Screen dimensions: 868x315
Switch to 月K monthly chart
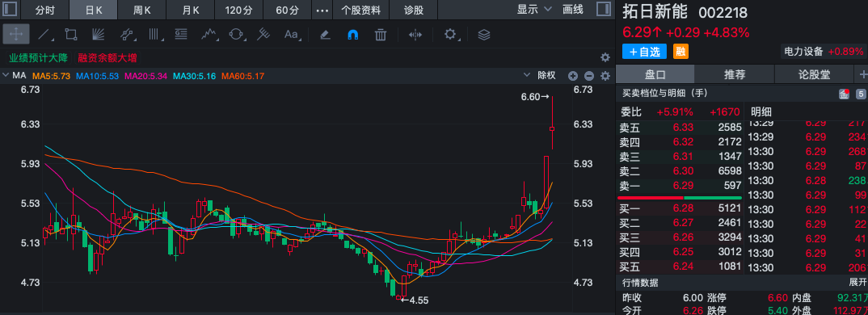[x=191, y=10]
